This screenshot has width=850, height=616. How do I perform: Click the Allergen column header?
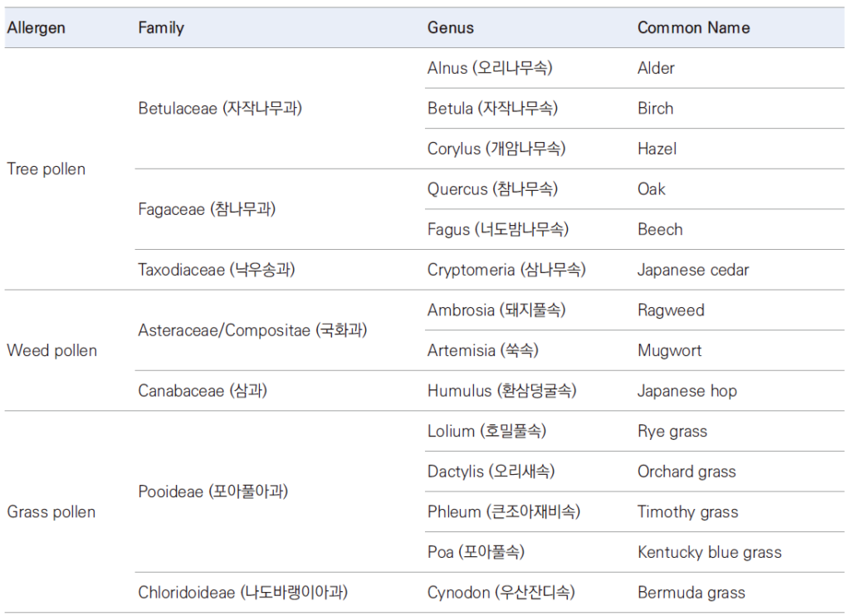(x=37, y=27)
